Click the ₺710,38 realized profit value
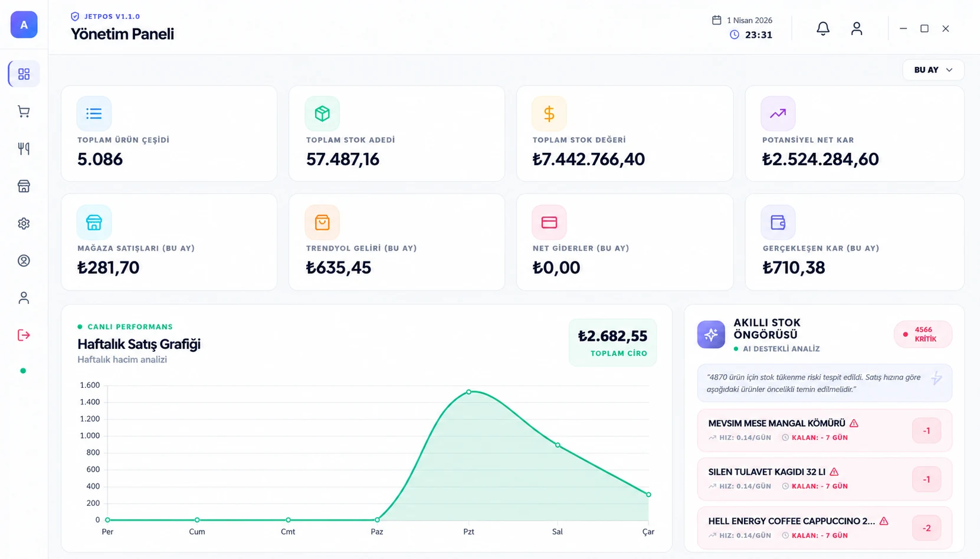This screenshot has width=980, height=559. [x=794, y=268]
